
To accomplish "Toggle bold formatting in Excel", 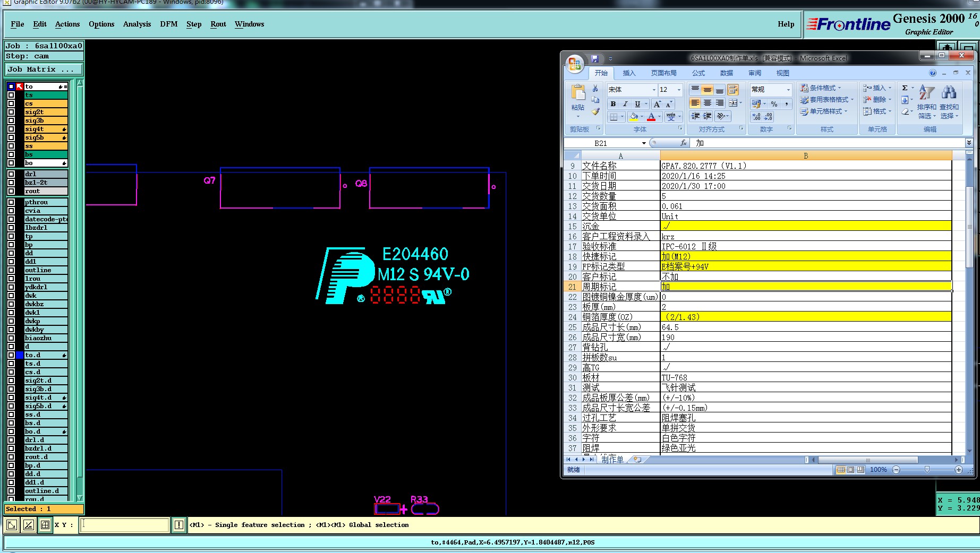I will point(613,104).
